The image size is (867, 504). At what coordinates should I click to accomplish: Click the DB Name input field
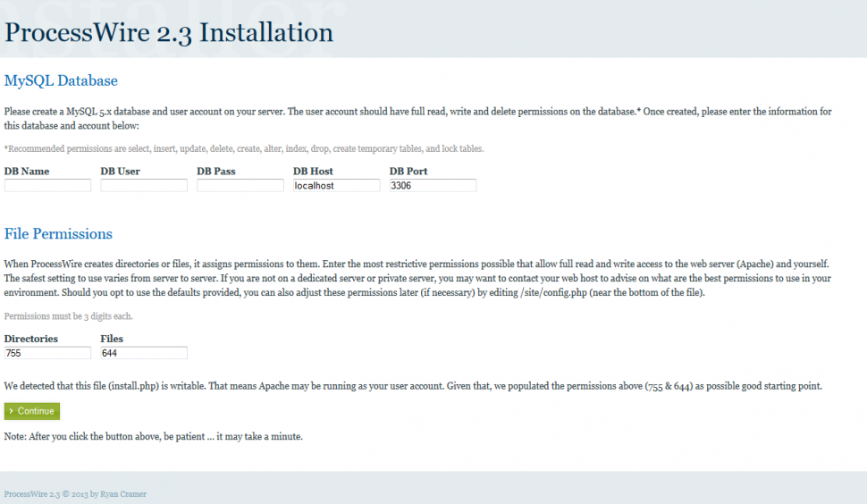click(47, 186)
